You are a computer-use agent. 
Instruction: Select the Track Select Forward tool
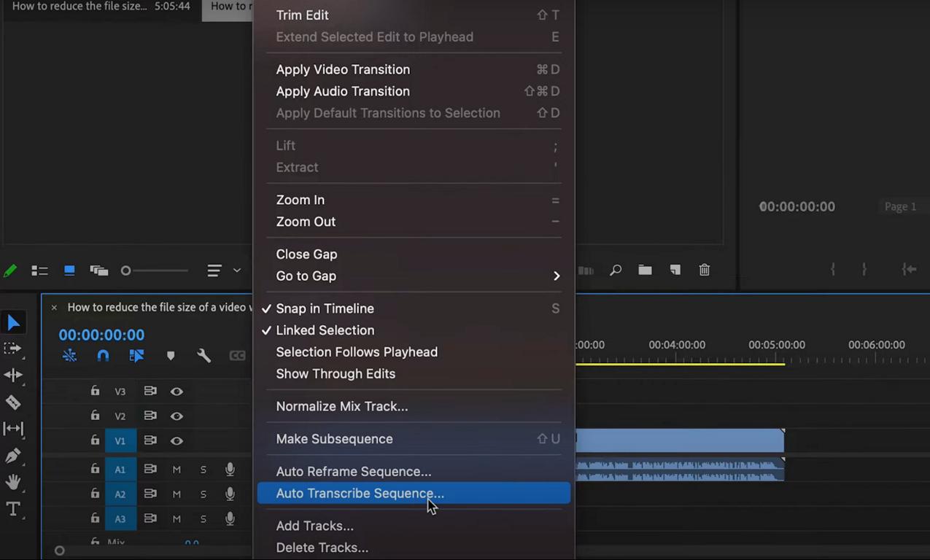pyautogui.click(x=13, y=349)
